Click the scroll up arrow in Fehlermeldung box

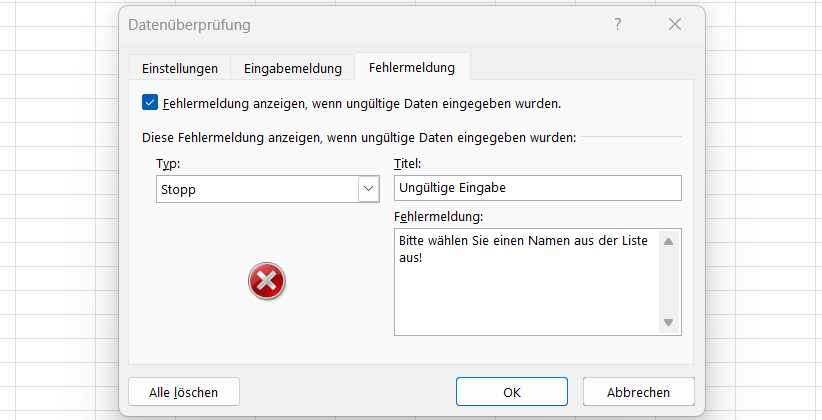click(x=668, y=242)
